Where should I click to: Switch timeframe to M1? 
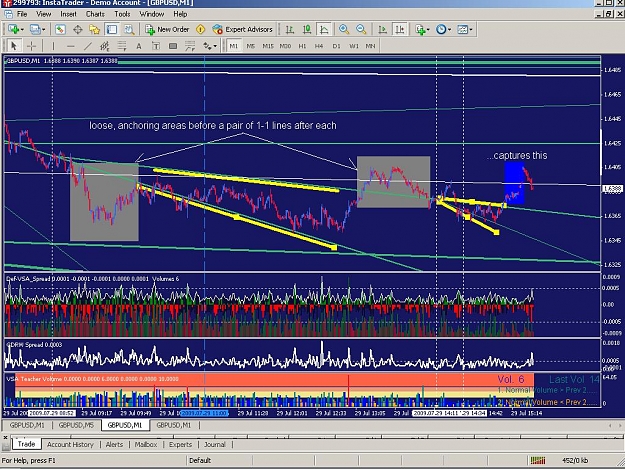pyautogui.click(x=234, y=46)
